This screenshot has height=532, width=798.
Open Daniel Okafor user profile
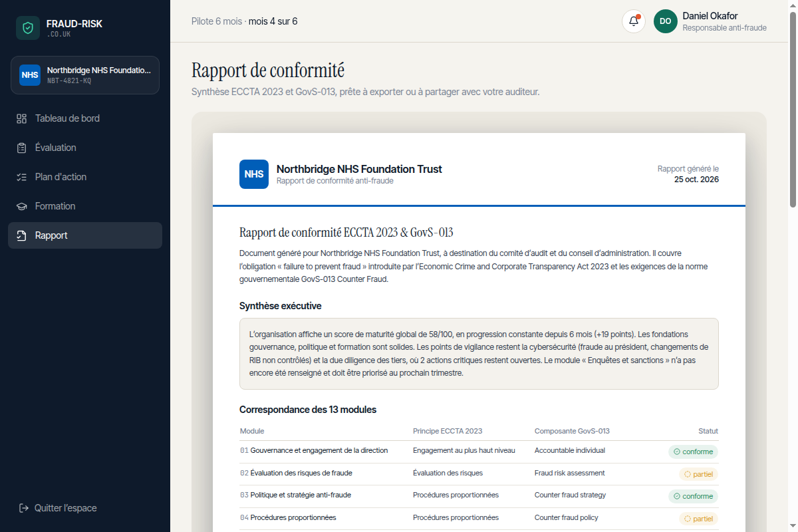click(710, 21)
